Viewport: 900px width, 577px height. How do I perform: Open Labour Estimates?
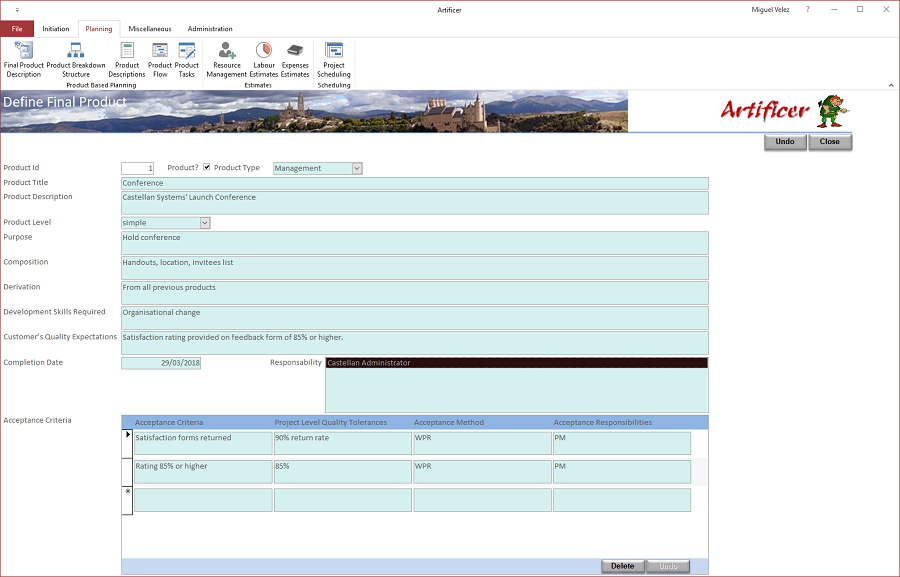click(264, 59)
